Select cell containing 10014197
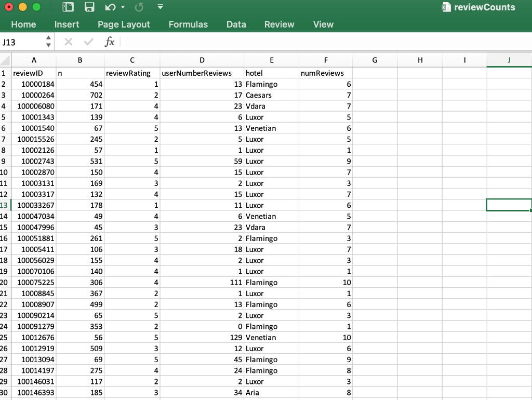 click(34, 370)
